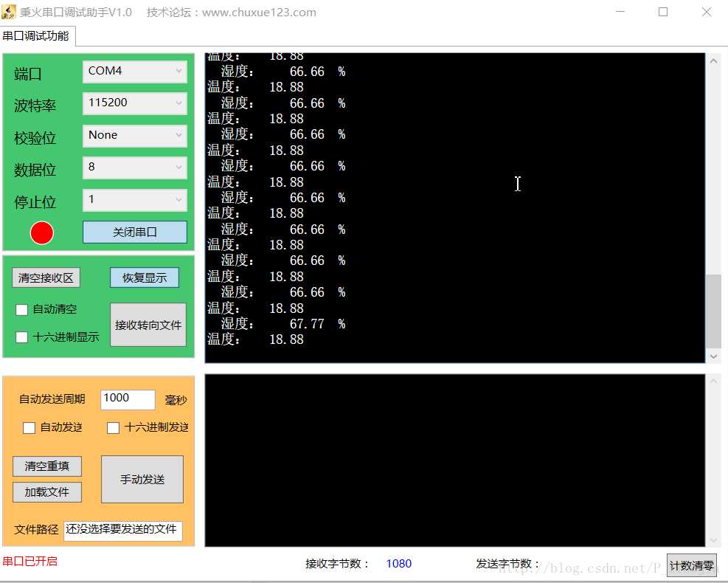Click the 关闭串口 button
Screen dimensions: 728x583
135,232
